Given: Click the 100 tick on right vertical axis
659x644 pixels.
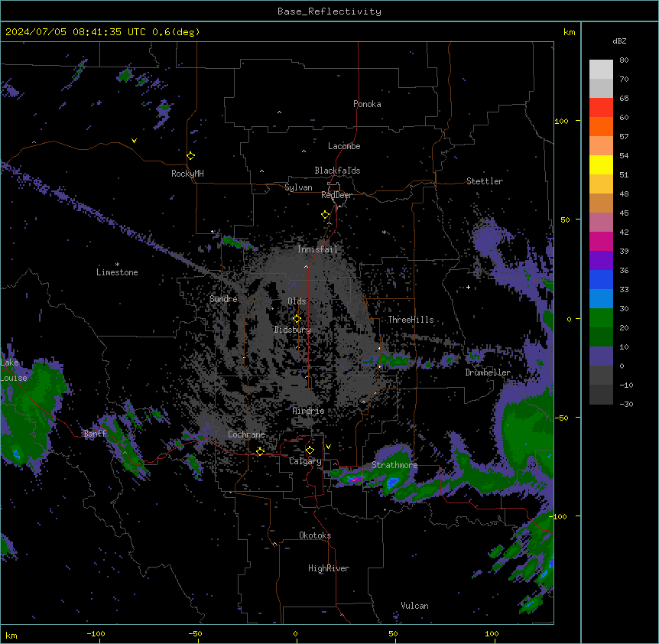Looking at the screenshot, I should pyautogui.click(x=561, y=121).
